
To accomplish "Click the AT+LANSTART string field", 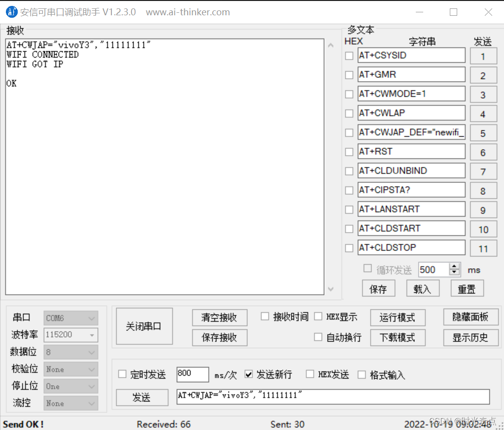I will click(x=411, y=209).
